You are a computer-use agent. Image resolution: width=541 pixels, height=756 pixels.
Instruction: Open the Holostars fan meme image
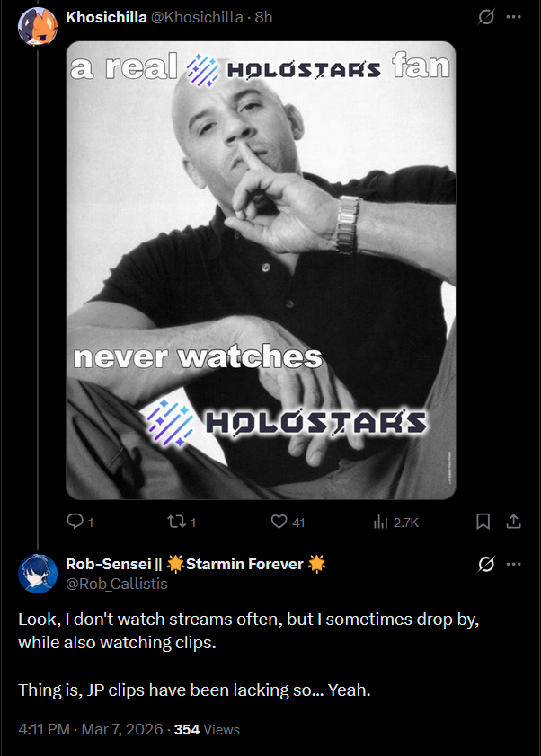pyautogui.click(x=261, y=270)
